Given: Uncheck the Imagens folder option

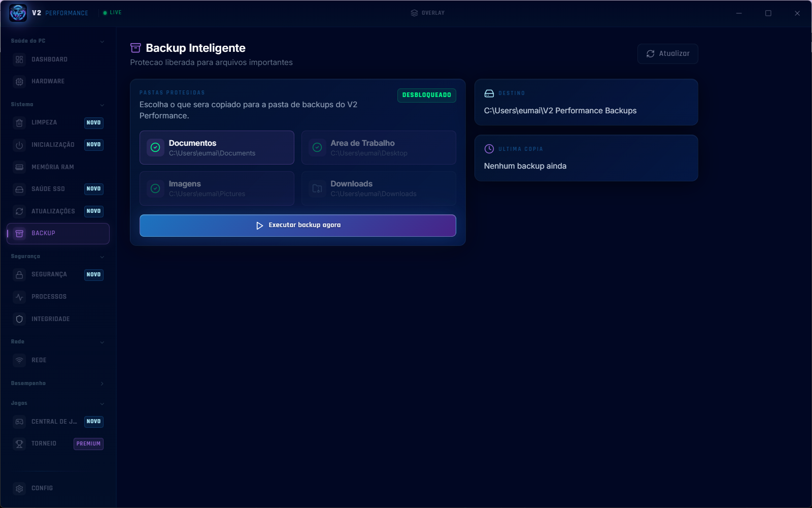Looking at the screenshot, I should pyautogui.click(x=217, y=188).
